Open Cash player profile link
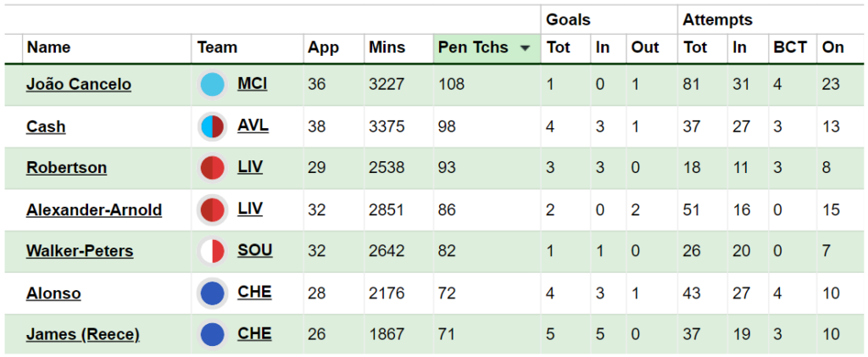The image size is (868, 357). 46,126
